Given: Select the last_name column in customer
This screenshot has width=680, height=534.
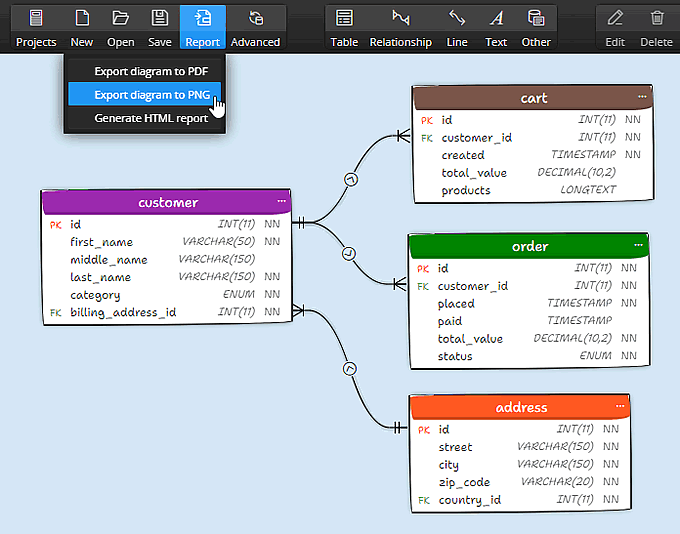Looking at the screenshot, I should (167, 277).
